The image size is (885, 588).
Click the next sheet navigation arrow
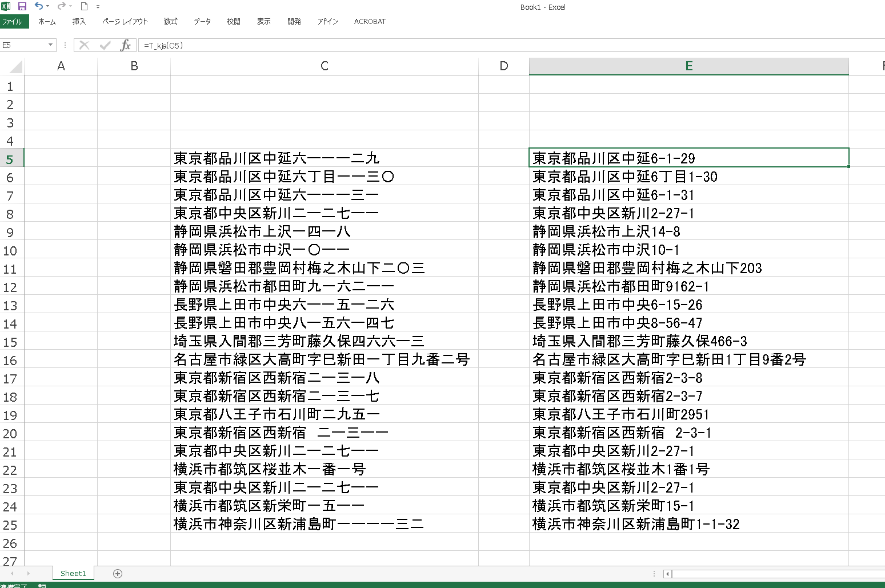tap(29, 573)
